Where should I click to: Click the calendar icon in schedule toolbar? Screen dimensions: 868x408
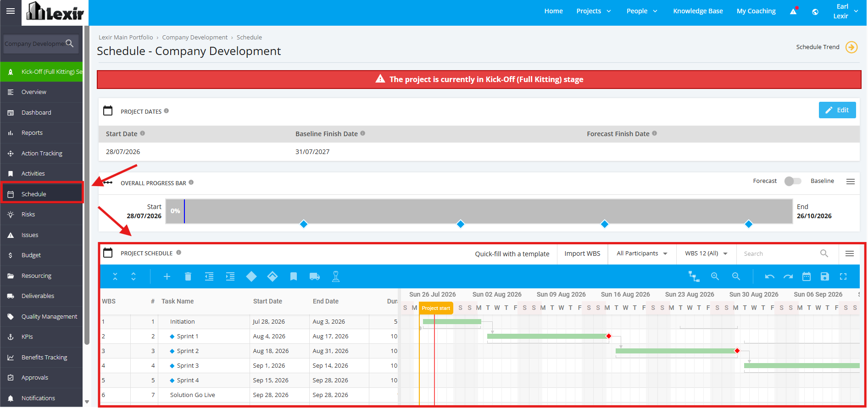[807, 276]
